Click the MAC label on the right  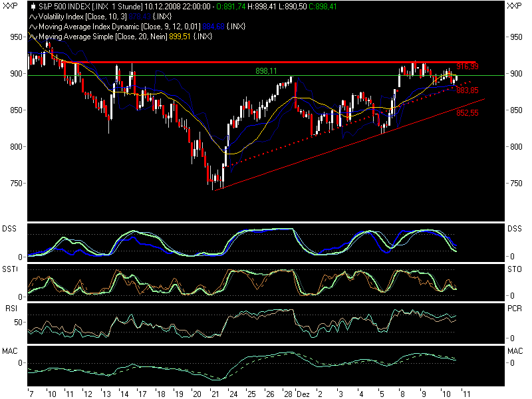515,351
